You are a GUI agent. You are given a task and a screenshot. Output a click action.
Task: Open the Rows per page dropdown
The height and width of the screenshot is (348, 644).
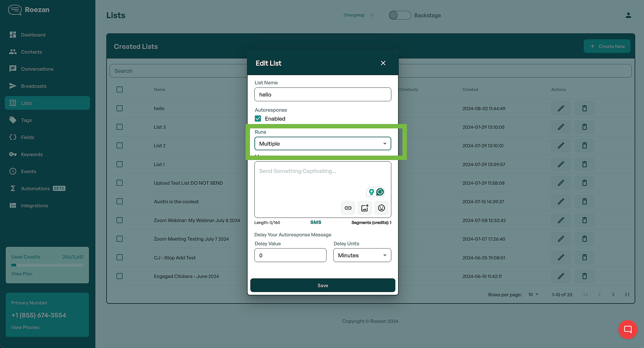[x=533, y=294]
